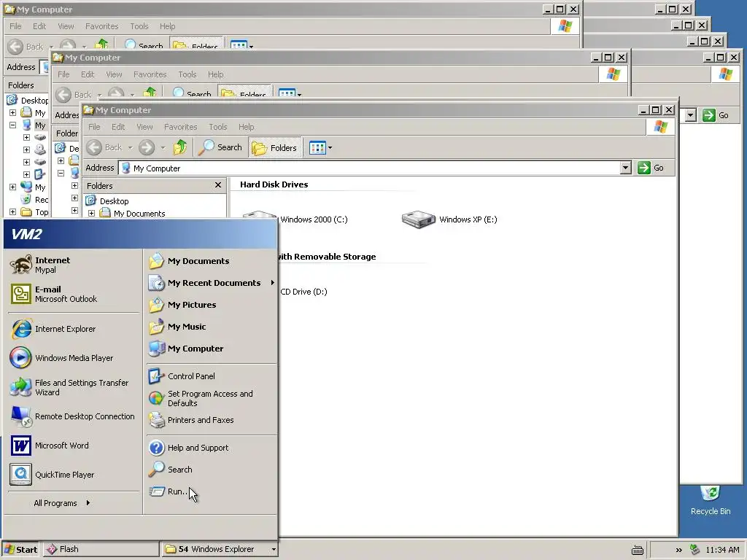Click the Up folder icon in front window
The image size is (747, 560).
180,147
